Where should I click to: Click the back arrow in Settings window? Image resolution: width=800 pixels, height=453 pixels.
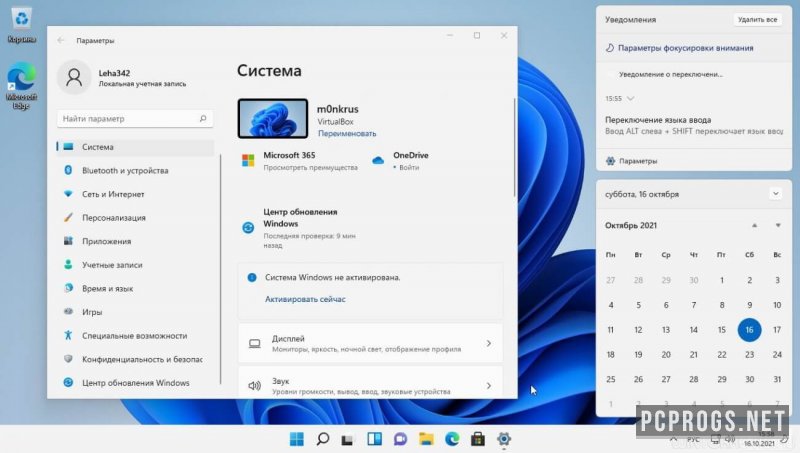(61, 40)
